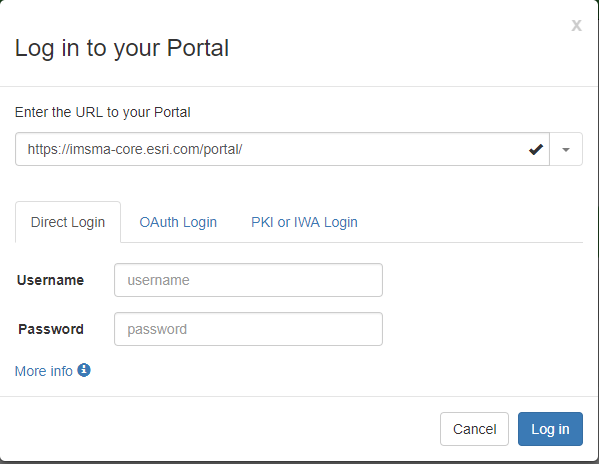599x464 pixels.
Task: Switch to the OAuth Login tab
Action: point(178,222)
